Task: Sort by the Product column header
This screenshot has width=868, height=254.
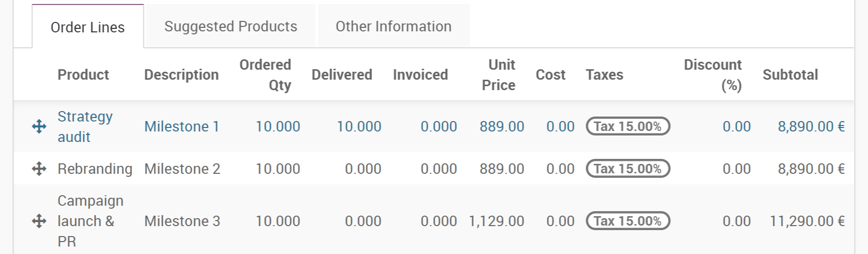Action: (x=83, y=75)
